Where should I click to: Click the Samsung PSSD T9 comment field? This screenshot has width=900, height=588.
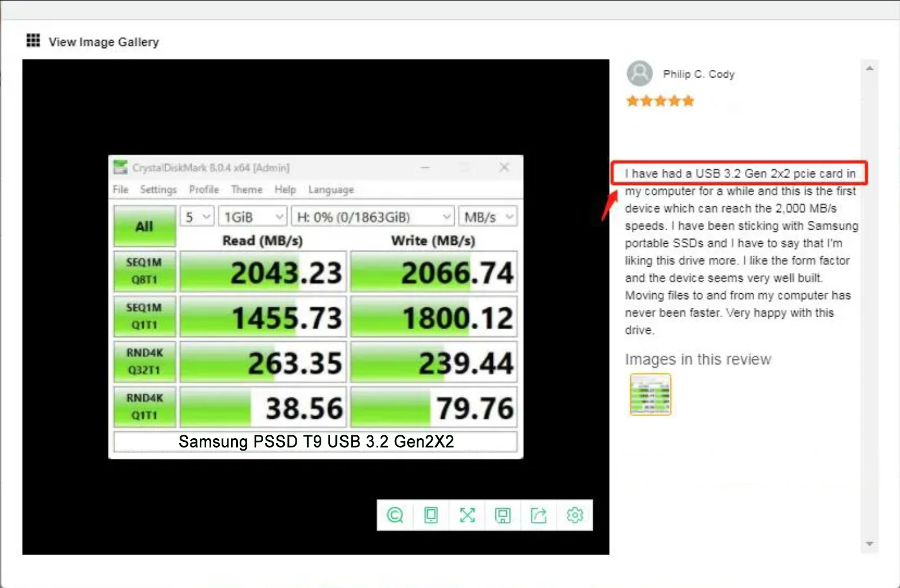pos(315,442)
